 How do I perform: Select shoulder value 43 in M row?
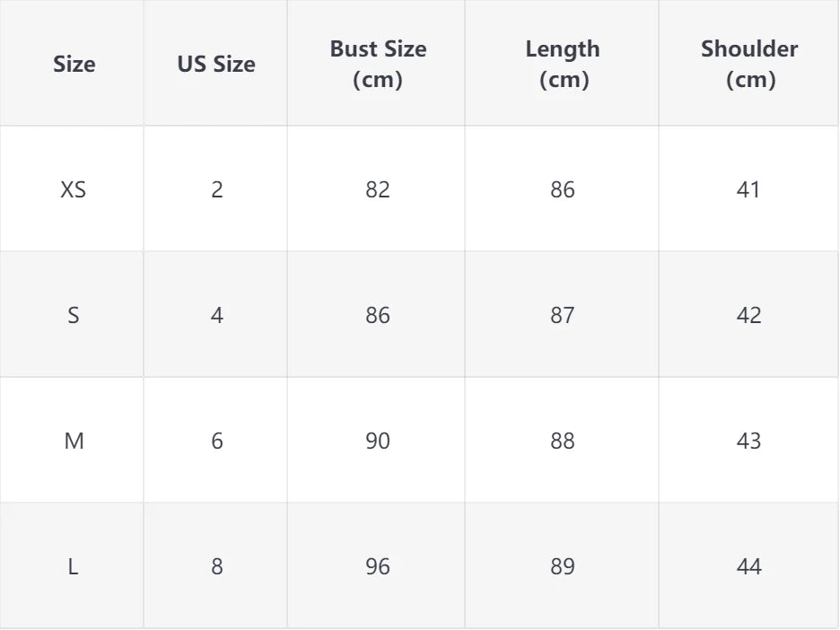[748, 441]
